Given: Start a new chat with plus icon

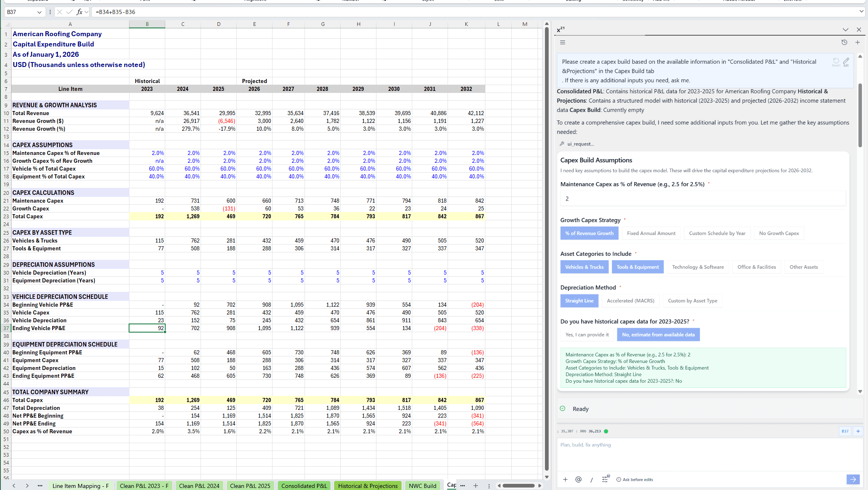Looking at the screenshot, I should (858, 42).
